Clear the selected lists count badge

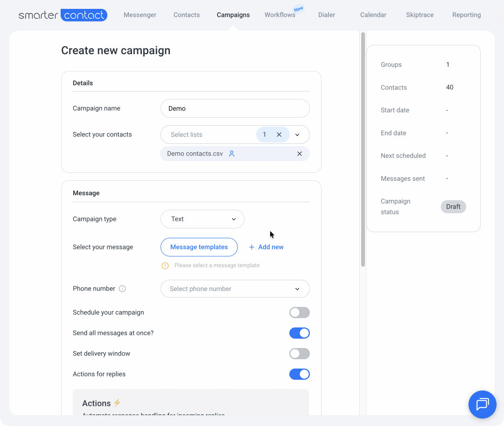[279, 135]
